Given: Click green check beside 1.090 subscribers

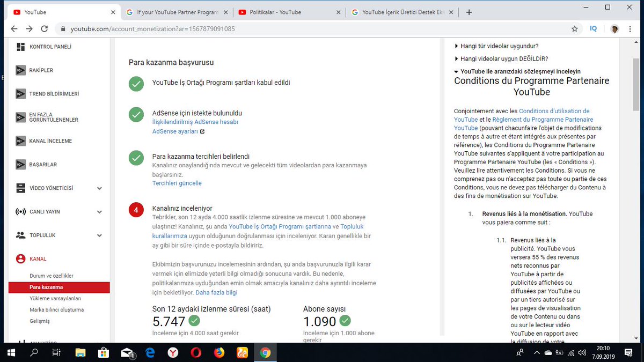Looking at the screenshot, I should [345, 321].
